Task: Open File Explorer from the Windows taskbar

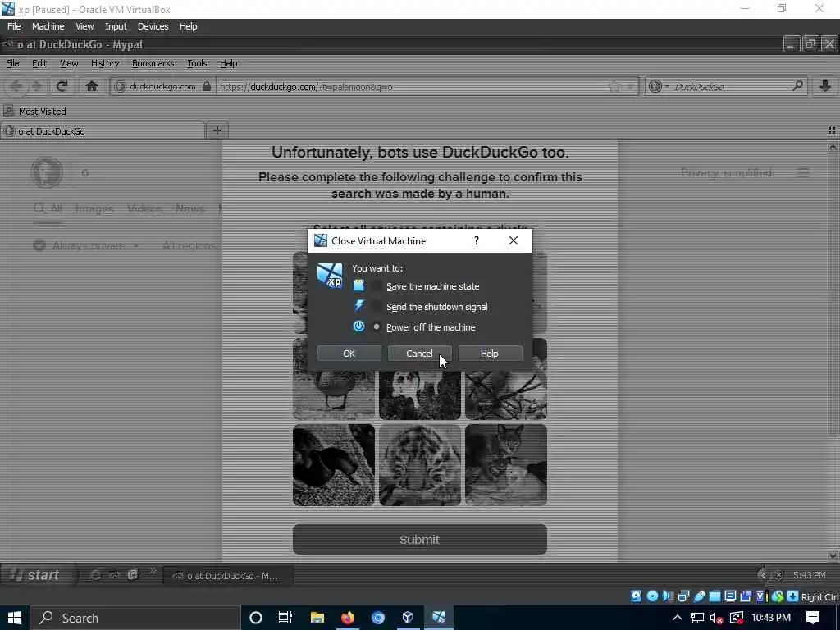Action: [x=317, y=618]
